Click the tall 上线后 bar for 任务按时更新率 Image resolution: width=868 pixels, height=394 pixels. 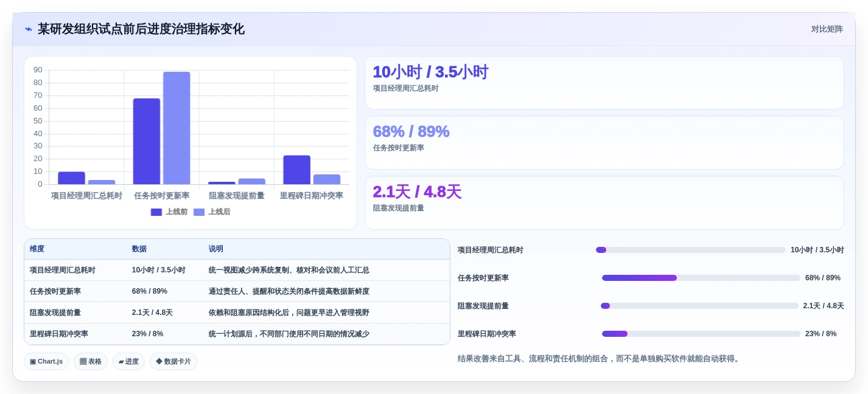[177, 128]
